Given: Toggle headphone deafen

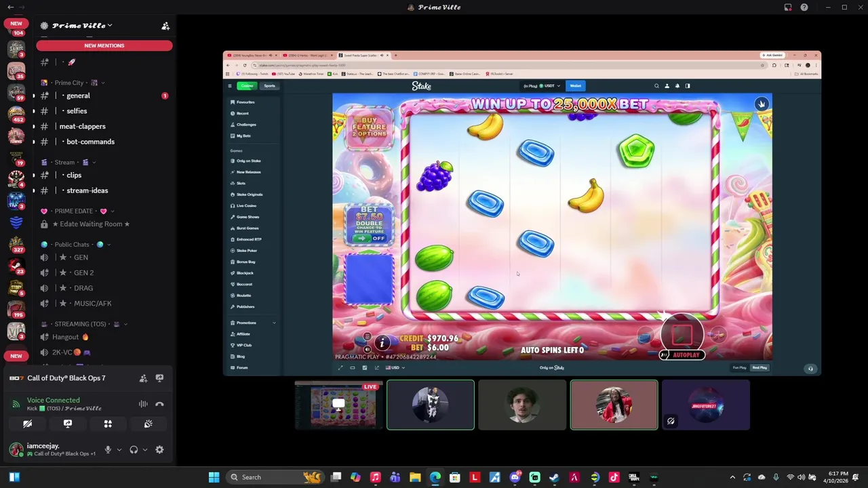Looking at the screenshot, I should [x=134, y=449].
